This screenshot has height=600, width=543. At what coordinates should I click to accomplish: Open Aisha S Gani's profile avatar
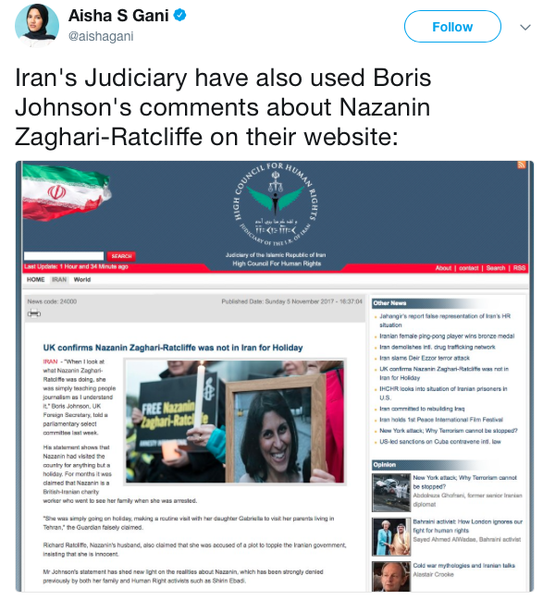pyautogui.click(x=37, y=25)
